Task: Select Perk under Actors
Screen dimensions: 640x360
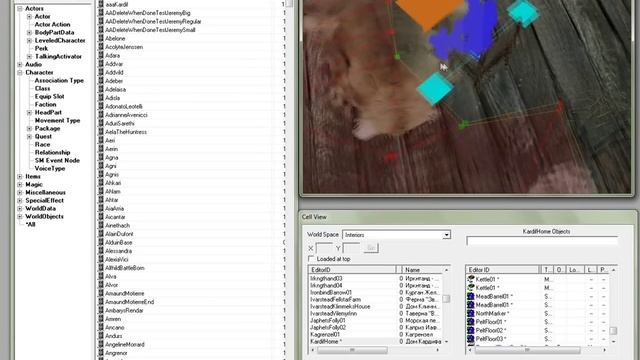Action: tap(41, 49)
